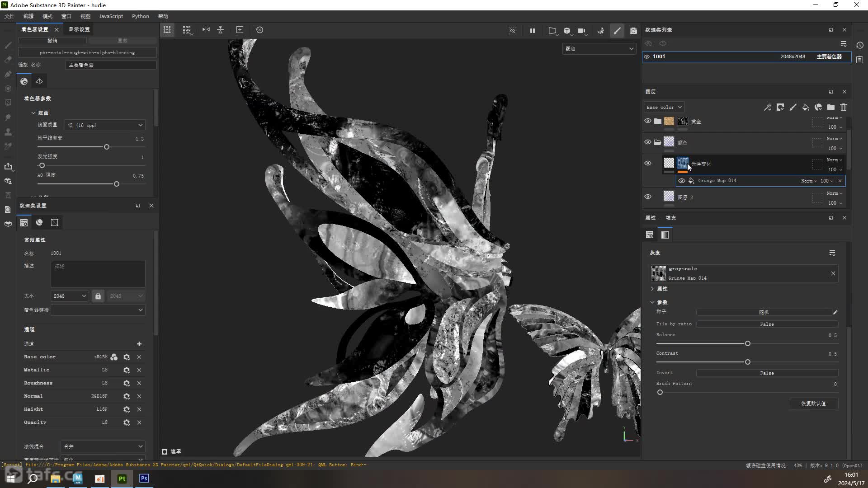Open the 文件 menu
This screenshot has width=868, height=488.
9,16
